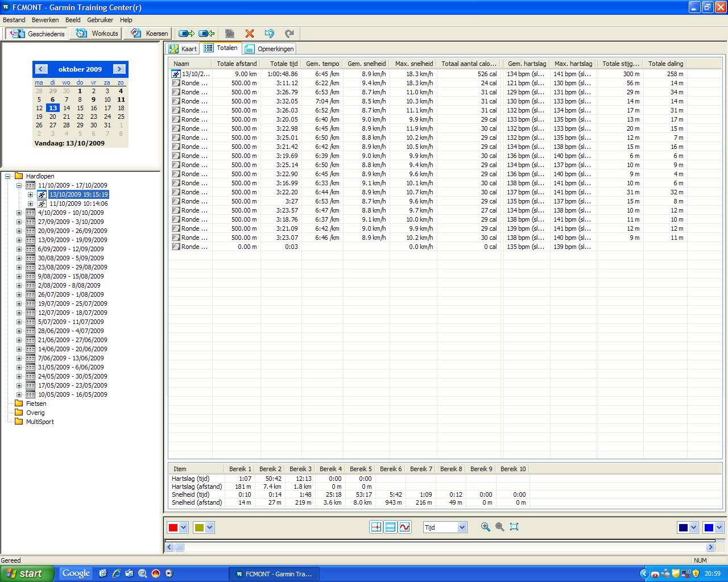Image resolution: width=728 pixels, height=582 pixels.
Task: Click the grayed-out Redo arrow icon
Action: click(289, 34)
